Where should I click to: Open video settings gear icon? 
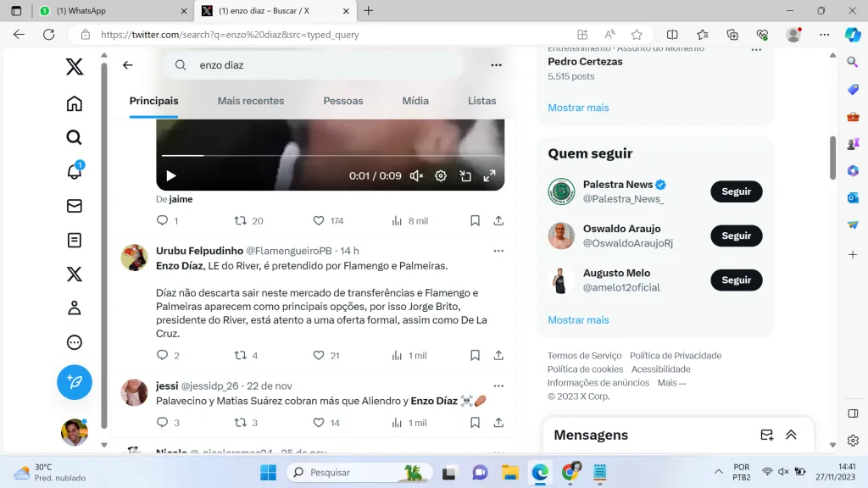coord(441,176)
